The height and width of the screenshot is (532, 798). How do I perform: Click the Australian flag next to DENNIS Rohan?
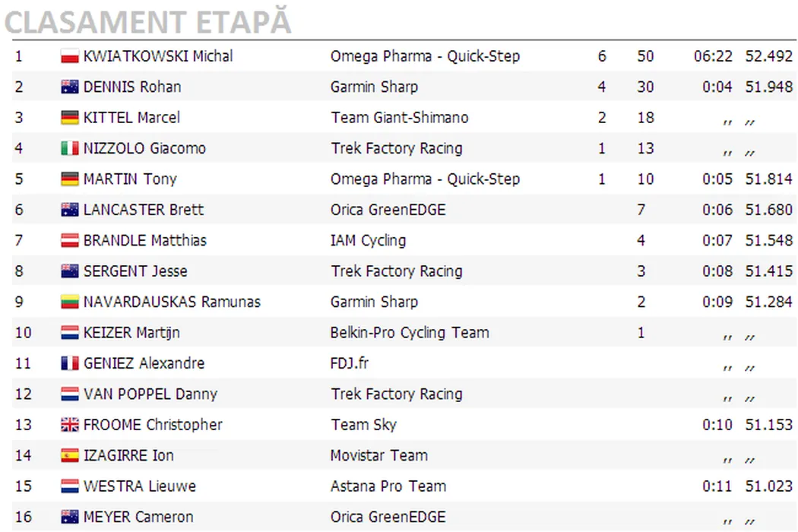tap(70, 87)
